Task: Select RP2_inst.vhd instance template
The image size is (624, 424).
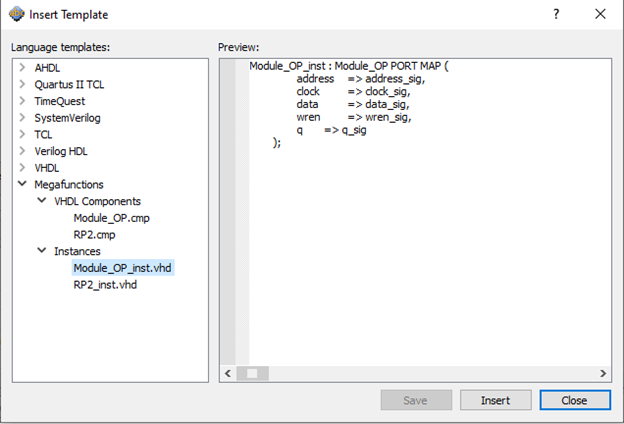Action: pyautogui.click(x=105, y=284)
